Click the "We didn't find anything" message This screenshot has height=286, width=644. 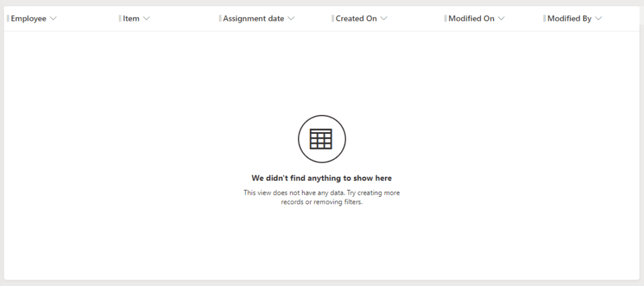pos(321,179)
